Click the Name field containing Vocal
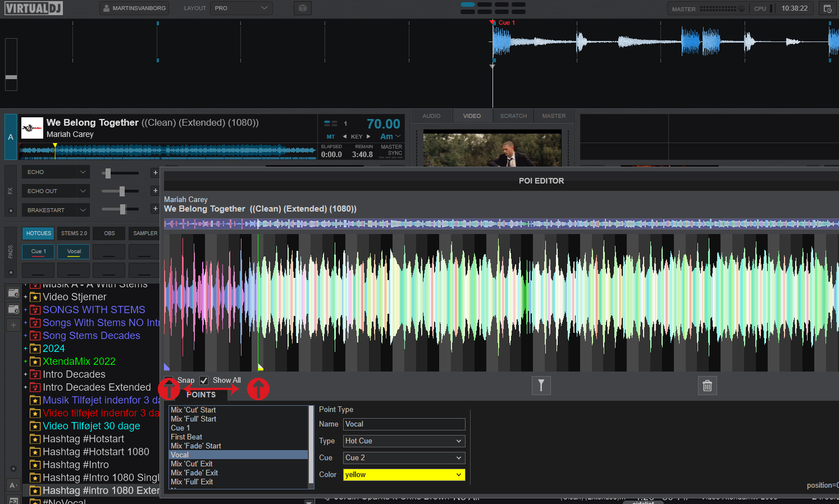 pos(404,424)
